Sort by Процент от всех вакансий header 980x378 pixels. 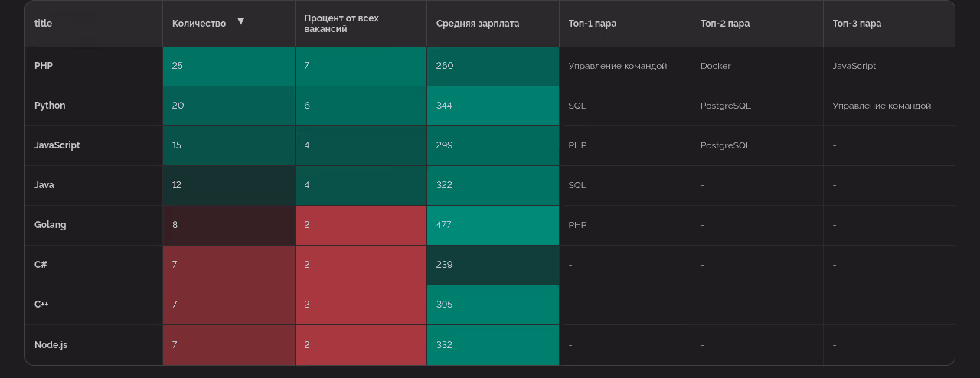[x=341, y=24]
